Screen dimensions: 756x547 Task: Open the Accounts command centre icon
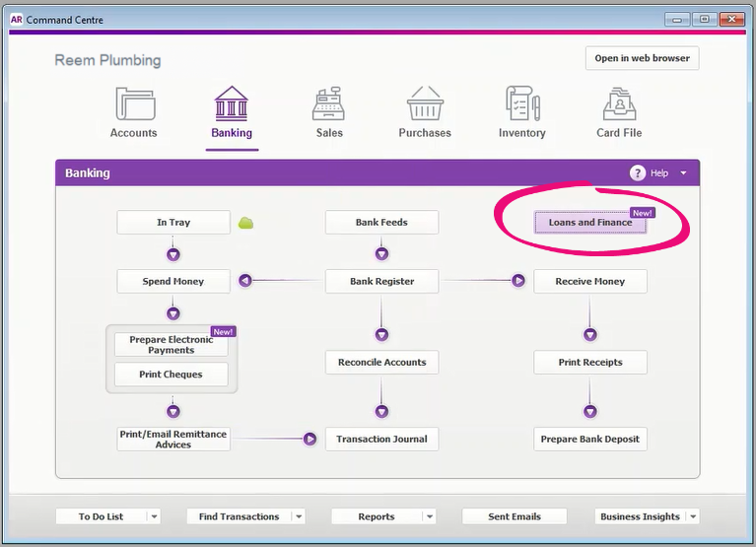pyautogui.click(x=134, y=104)
